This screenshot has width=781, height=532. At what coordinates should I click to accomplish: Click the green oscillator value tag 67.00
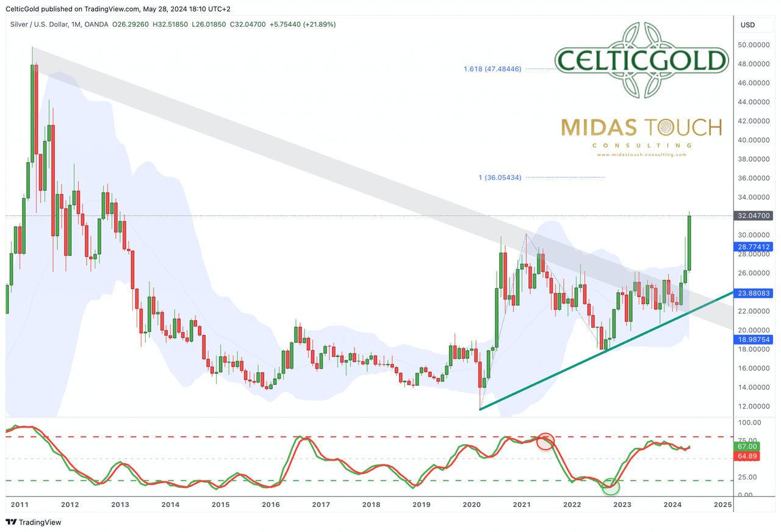(x=748, y=447)
